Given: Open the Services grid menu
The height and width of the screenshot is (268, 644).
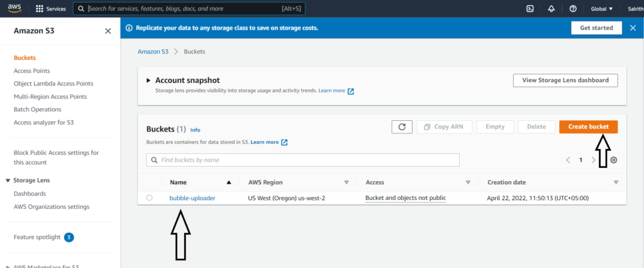Looking at the screenshot, I should coord(51,9).
